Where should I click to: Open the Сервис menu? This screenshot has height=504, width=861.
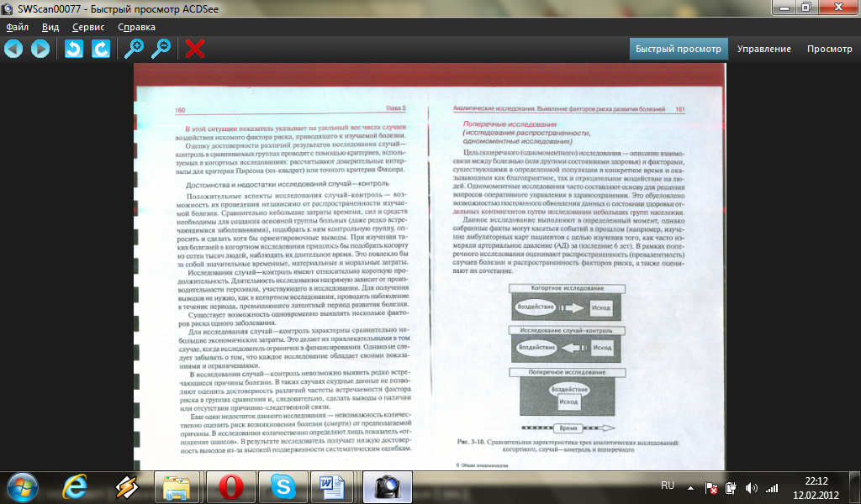click(88, 27)
